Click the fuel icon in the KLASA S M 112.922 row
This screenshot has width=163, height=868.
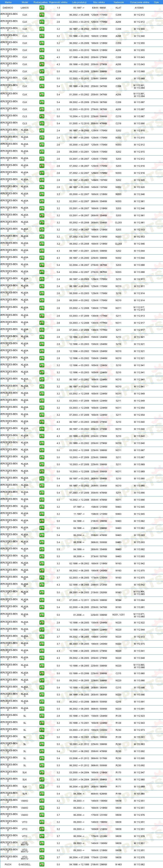[41, 622]
